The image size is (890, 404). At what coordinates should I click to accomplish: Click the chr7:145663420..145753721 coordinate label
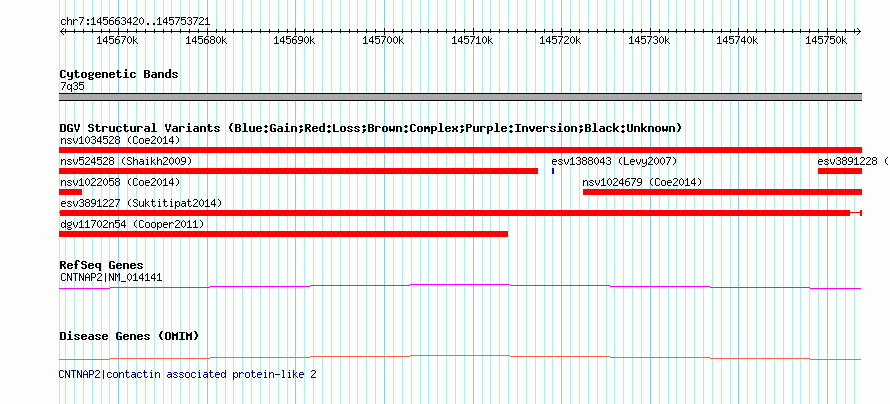(135, 22)
